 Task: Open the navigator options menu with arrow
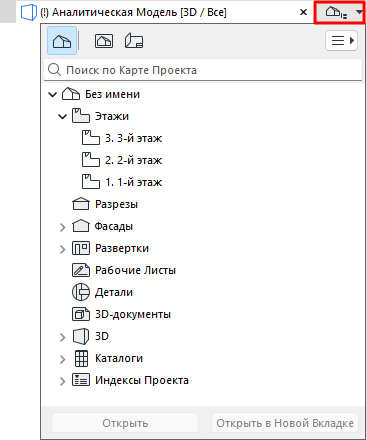coord(341,41)
